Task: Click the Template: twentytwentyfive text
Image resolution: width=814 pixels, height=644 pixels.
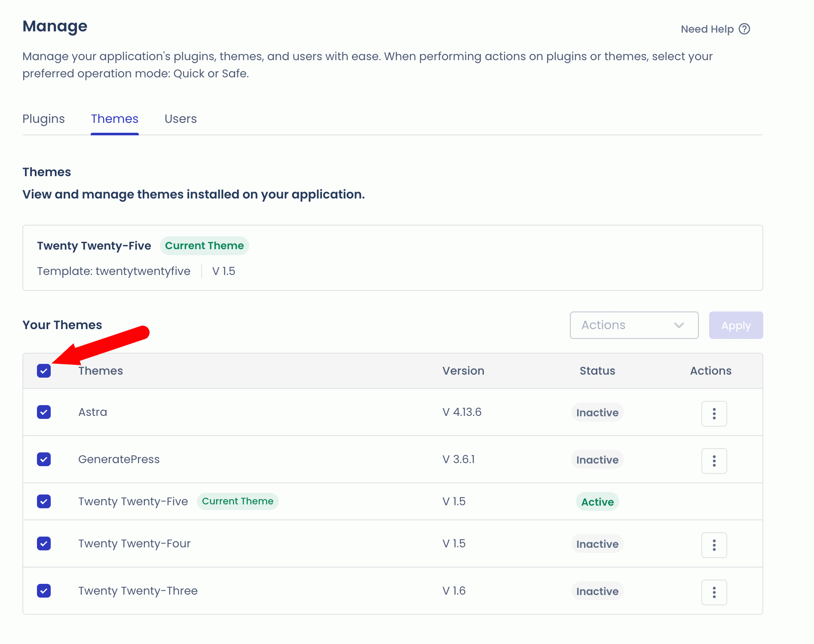Action: pos(113,271)
